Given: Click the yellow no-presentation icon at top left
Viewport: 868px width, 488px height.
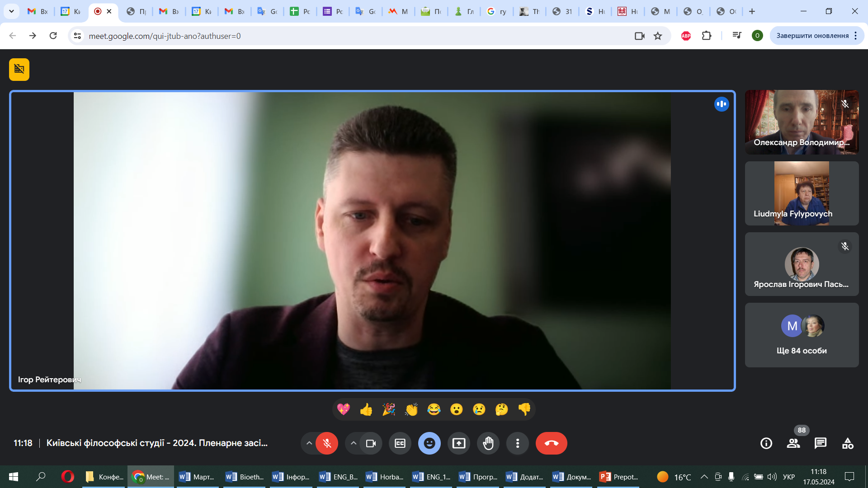Looking at the screenshot, I should (19, 69).
